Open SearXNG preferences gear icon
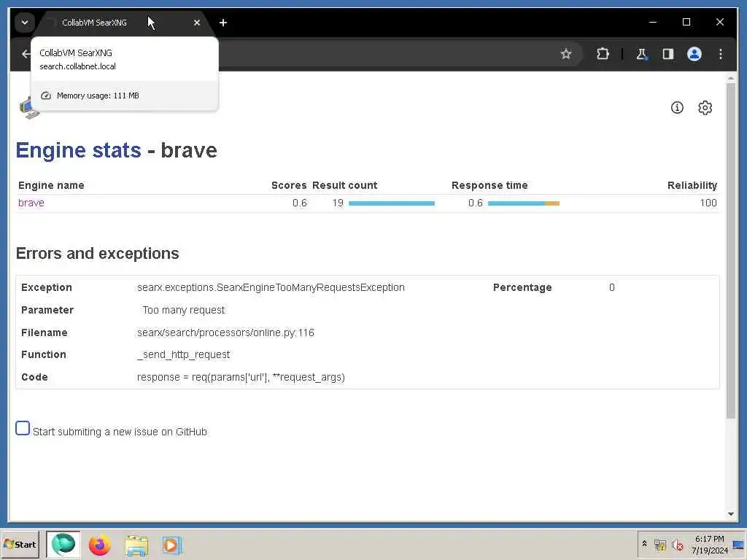The height and width of the screenshot is (560, 747). coord(705,108)
